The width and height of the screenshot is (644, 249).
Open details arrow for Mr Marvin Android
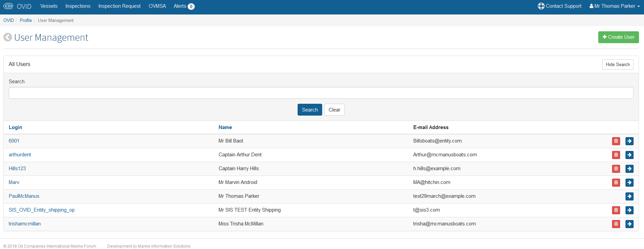click(x=629, y=183)
